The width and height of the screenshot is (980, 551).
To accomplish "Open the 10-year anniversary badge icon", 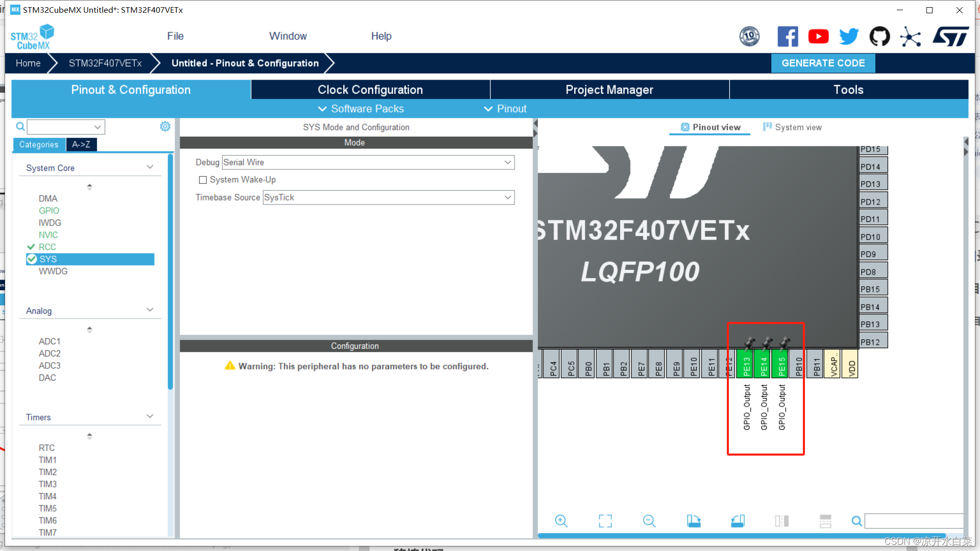I will (749, 36).
